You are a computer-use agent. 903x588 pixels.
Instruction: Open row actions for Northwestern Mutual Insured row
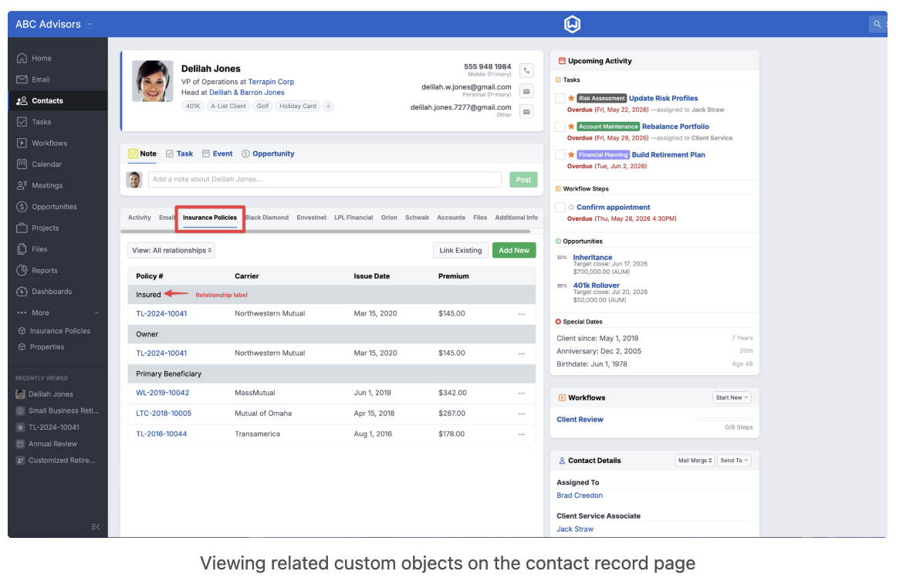click(521, 314)
